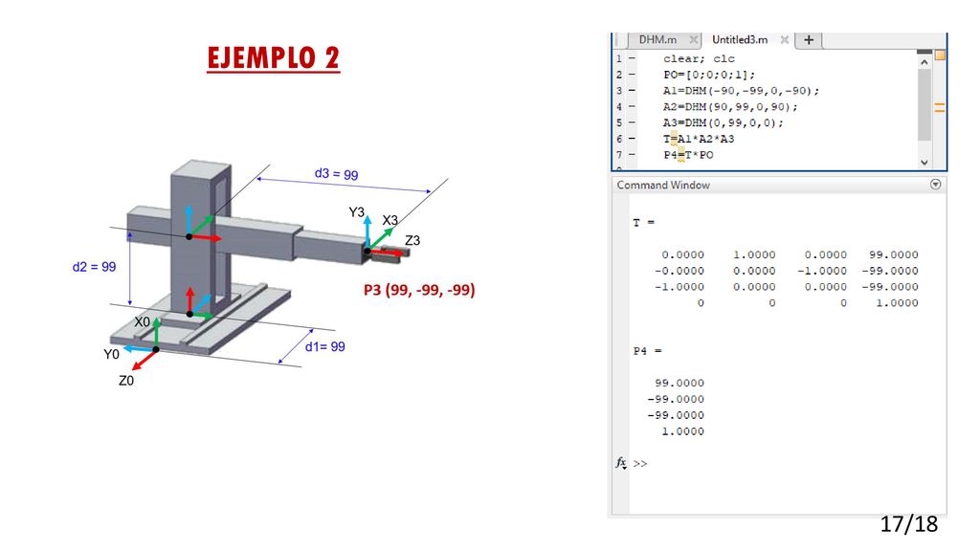The width and height of the screenshot is (980, 551).
Task: Set breakpoint dash on line 7
Action: pos(632,155)
